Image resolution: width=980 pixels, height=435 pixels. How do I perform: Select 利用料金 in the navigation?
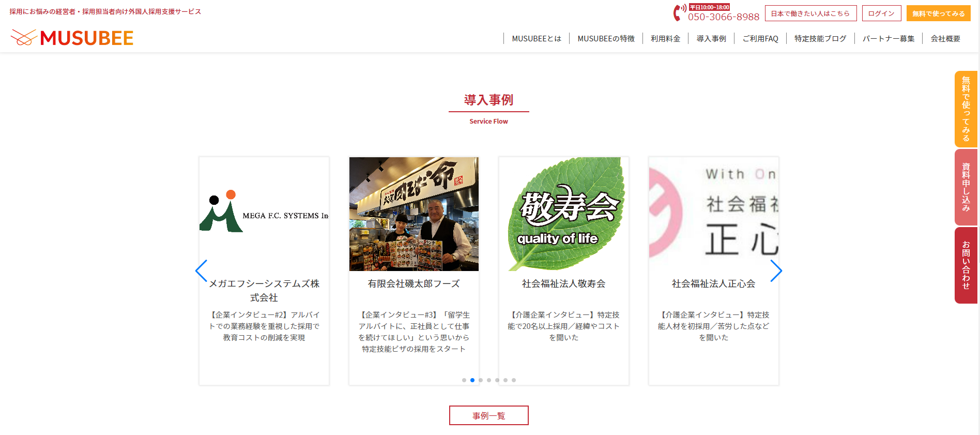pyautogui.click(x=665, y=39)
